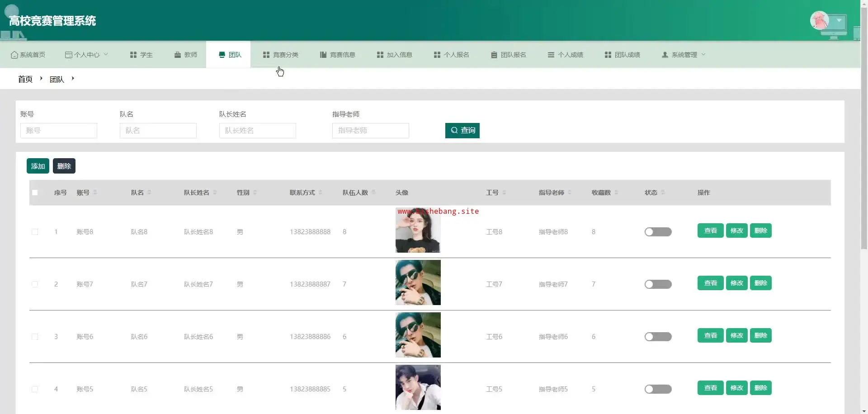This screenshot has height=414, width=868.
Task: Sort by 指导老师 using its sort arrows
Action: coord(570,193)
